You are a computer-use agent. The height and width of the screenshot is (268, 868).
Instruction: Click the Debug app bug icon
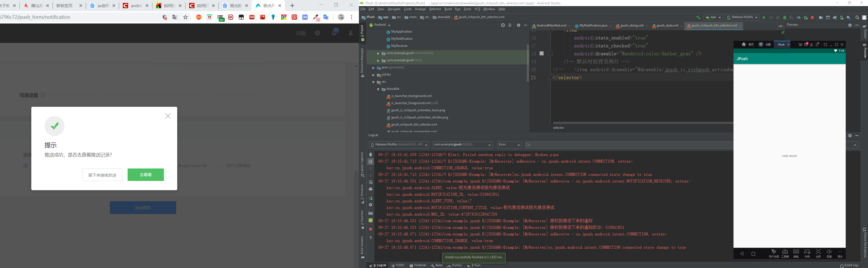784,17
